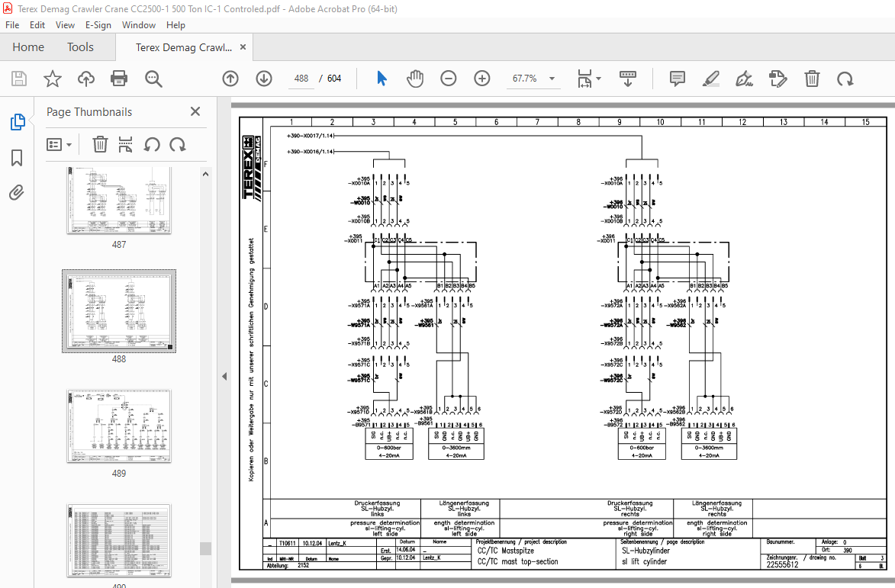Click the 67.7% zoom value field
This screenshot has width=895, height=588.
pyautogui.click(x=524, y=79)
